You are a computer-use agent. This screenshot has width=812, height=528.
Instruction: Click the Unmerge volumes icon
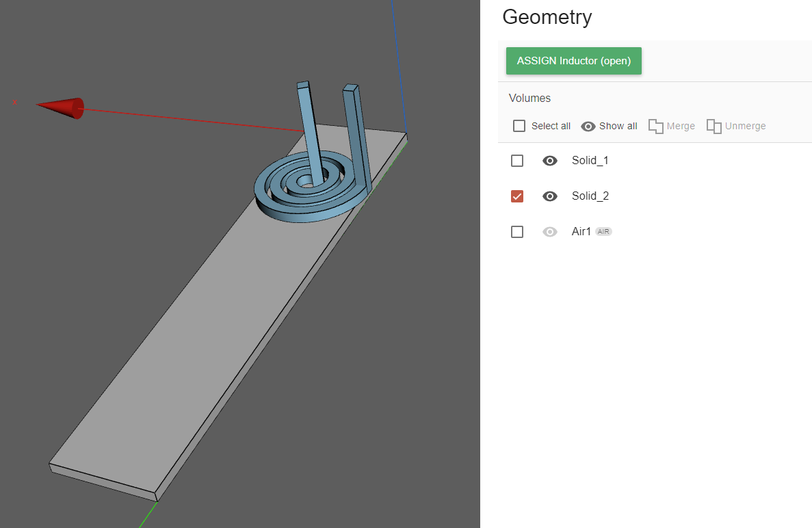click(x=714, y=126)
